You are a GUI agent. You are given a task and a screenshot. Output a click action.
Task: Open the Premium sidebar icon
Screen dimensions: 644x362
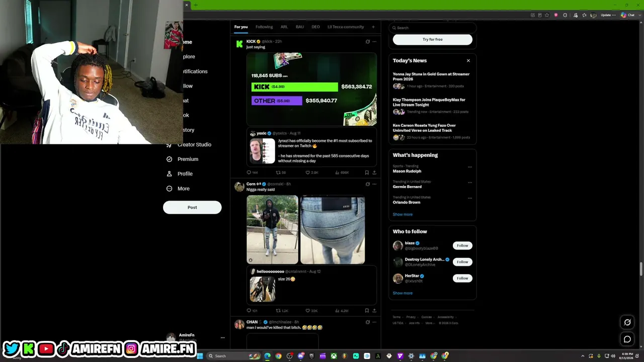pyautogui.click(x=170, y=159)
